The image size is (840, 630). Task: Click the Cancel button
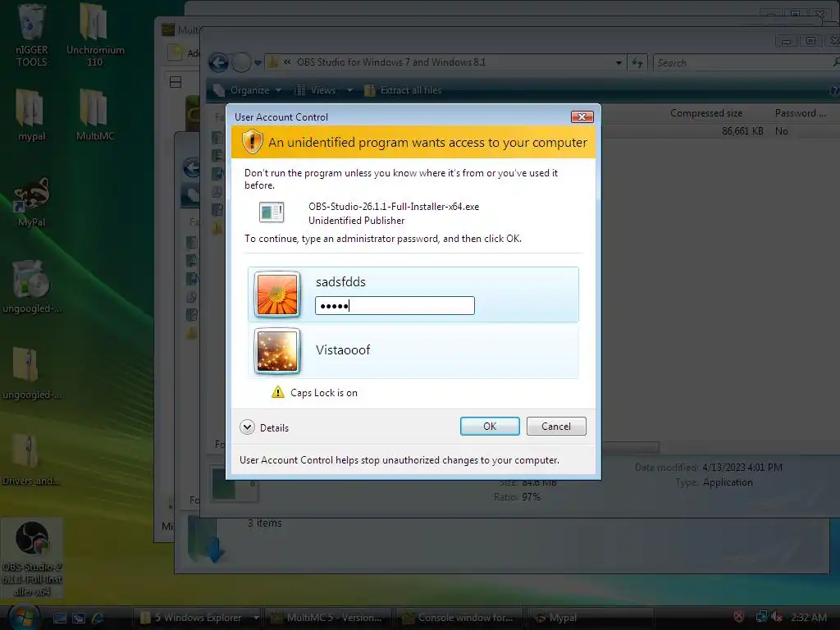tap(556, 426)
